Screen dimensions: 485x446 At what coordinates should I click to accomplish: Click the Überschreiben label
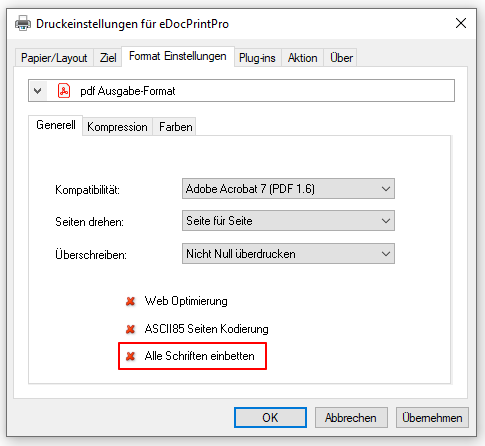pyautogui.click(x=91, y=255)
